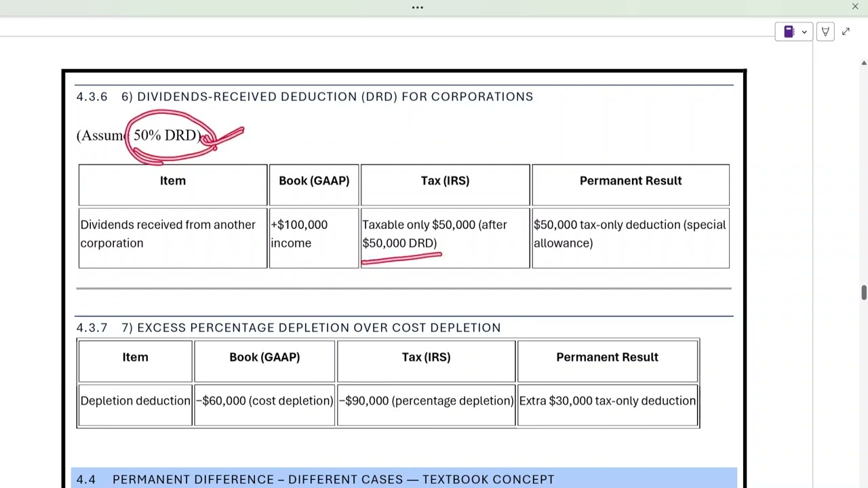The height and width of the screenshot is (488, 868).
Task: Click the expand to full page arrows
Action: coord(846,32)
